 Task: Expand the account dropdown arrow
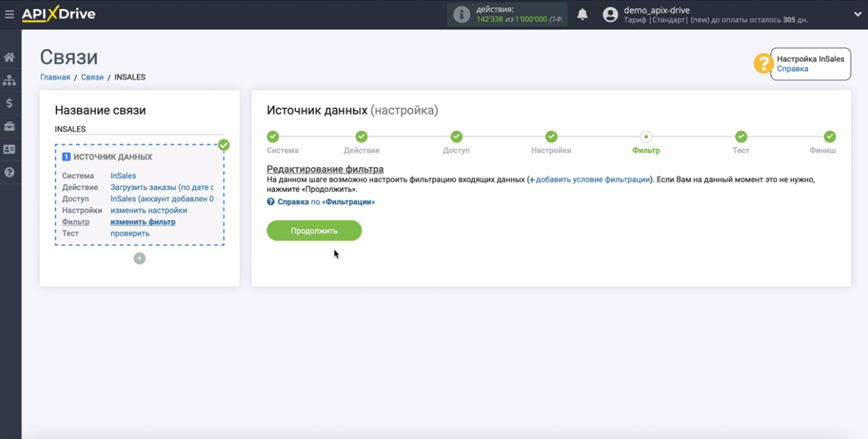[857, 14]
